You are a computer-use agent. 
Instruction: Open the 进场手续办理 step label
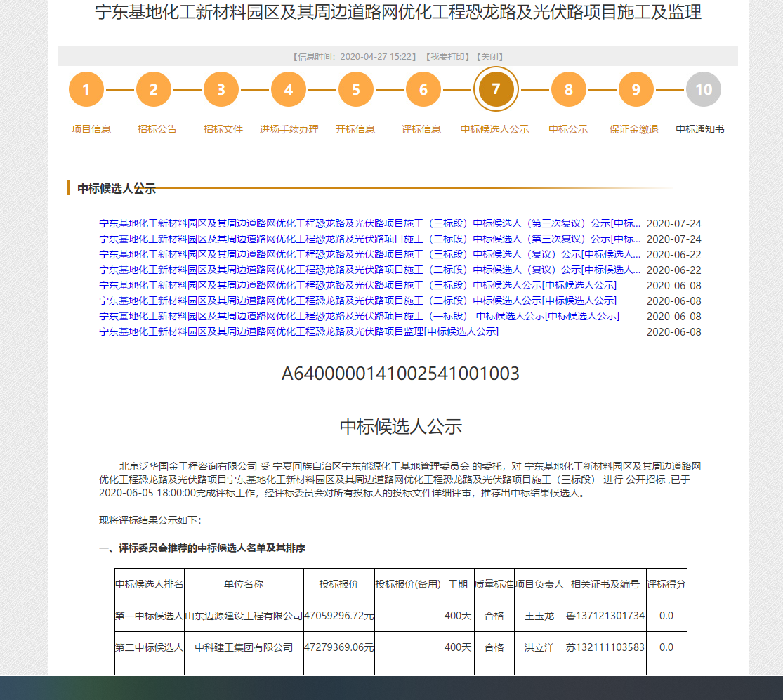tap(289, 129)
